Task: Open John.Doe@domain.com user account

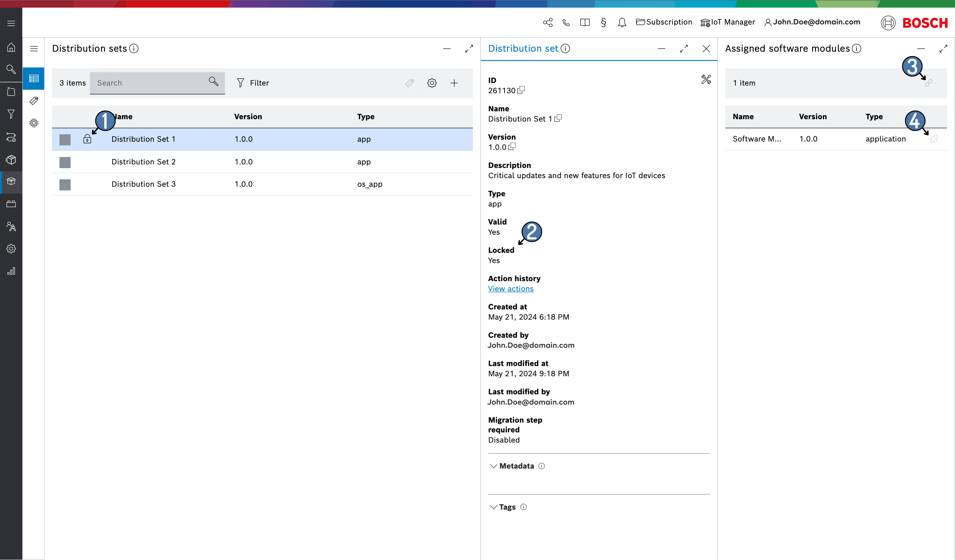Action: (812, 22)
